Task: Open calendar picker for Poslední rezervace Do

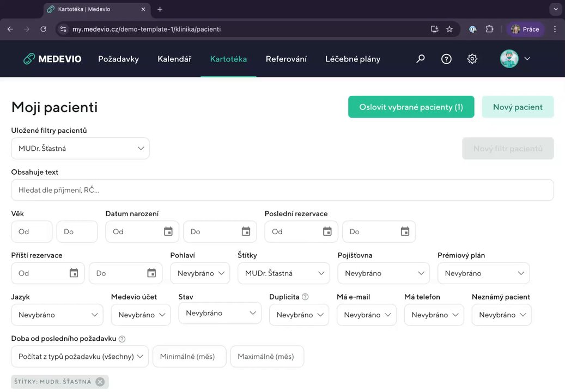Action: 405,231
